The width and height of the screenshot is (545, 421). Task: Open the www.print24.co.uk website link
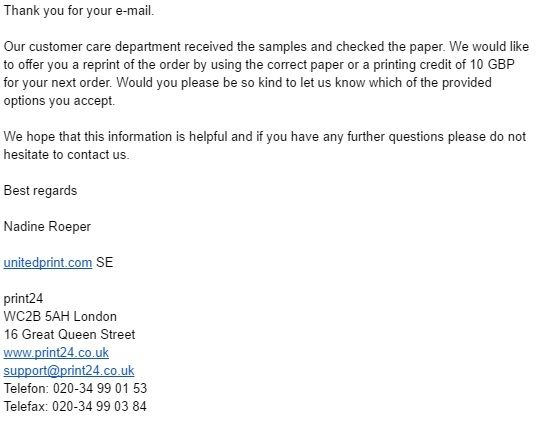pyautogui.click(x=56, y=353)
